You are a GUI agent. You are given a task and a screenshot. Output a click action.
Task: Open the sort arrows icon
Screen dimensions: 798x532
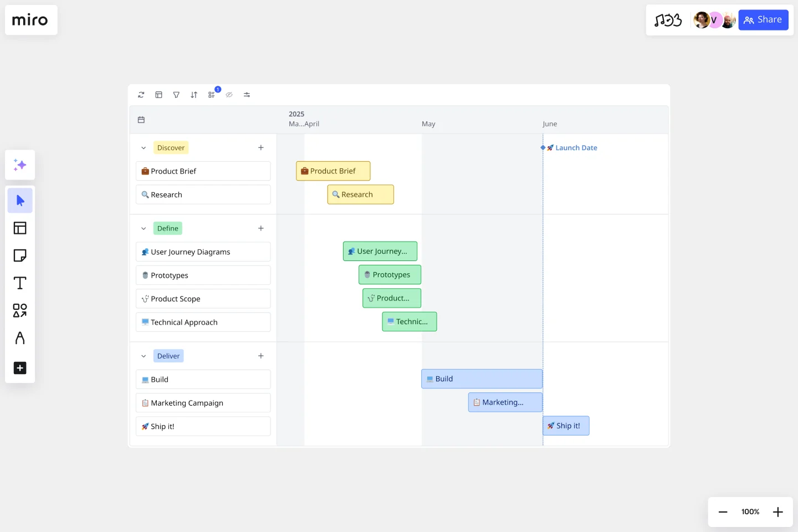coord(194,95)
